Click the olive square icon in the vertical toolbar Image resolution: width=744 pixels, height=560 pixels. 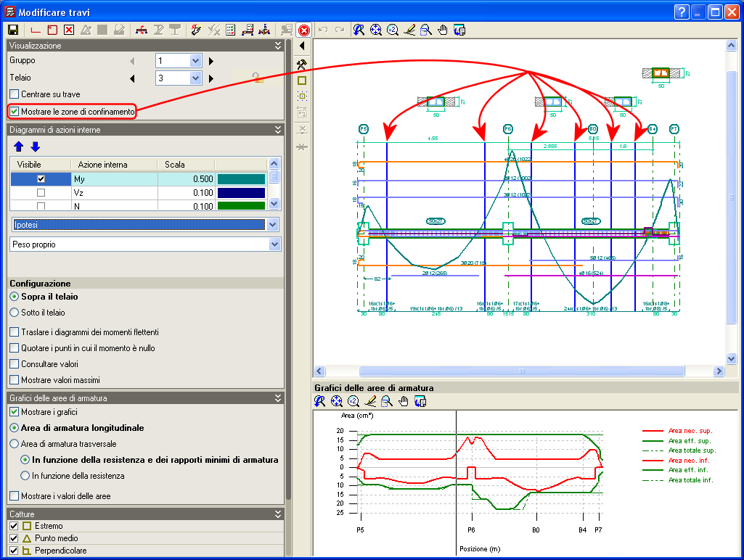tap(302, 81)
